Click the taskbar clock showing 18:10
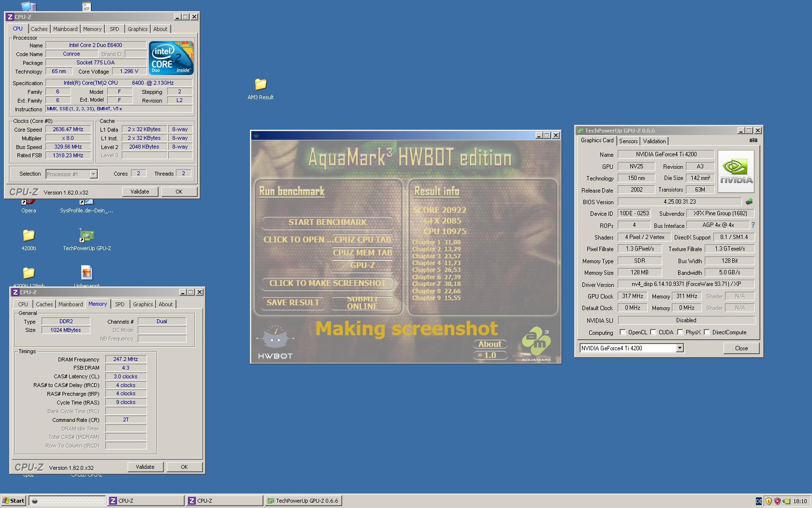This screenshot has height=508, width=812. coord(800,501)
